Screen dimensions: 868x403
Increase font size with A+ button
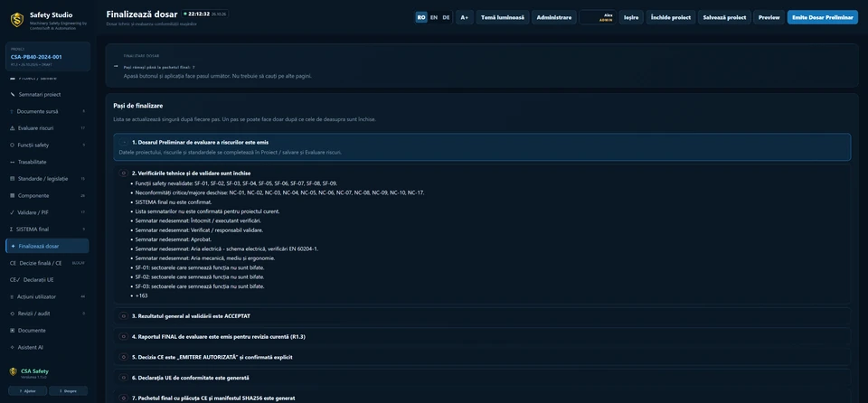(464, 17)
